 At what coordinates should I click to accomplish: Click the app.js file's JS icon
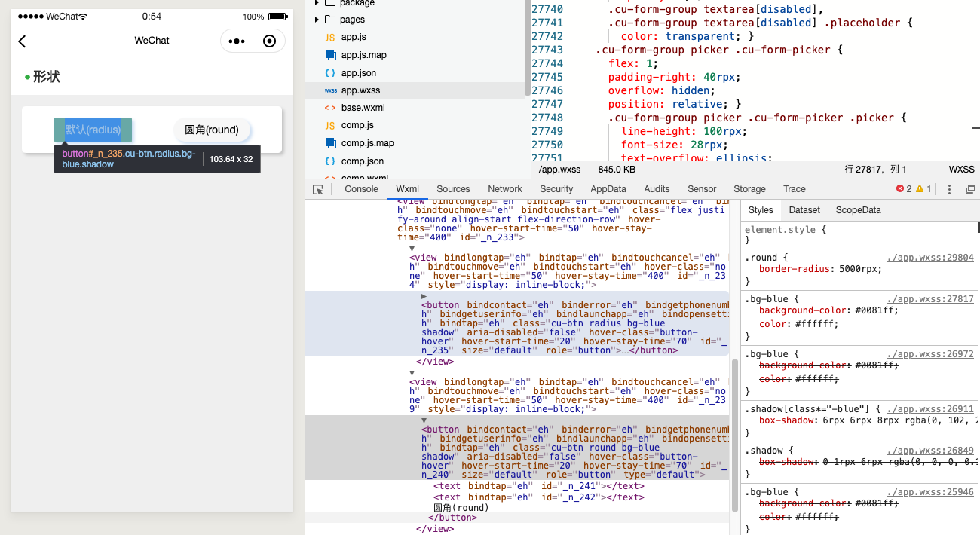pyautogui.click(x=330, y=37)
